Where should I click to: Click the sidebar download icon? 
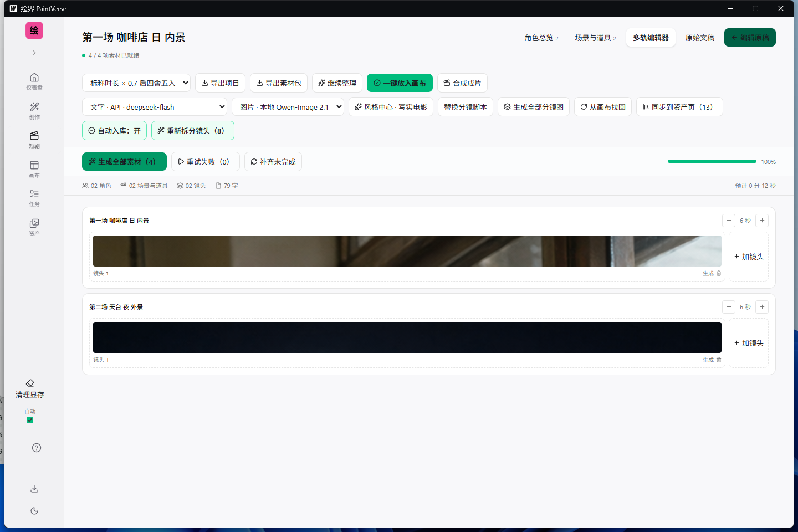pyautogui.click(x=34, y=489)
